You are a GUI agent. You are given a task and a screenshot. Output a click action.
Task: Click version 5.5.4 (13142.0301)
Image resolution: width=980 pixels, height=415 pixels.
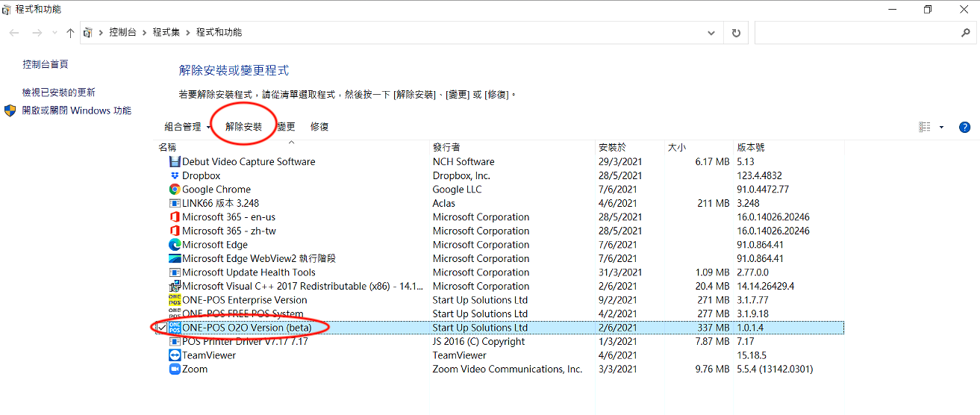(775, 369)
